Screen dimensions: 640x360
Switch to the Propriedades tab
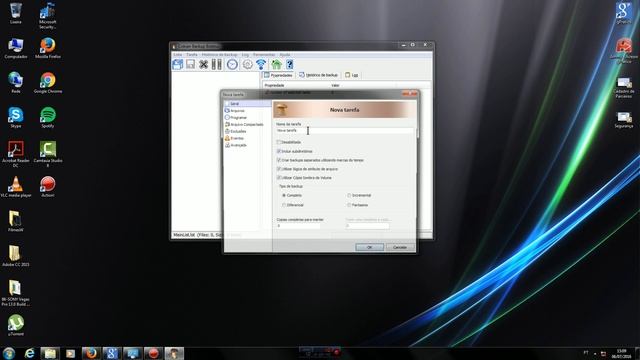click(x=278, y=75)
